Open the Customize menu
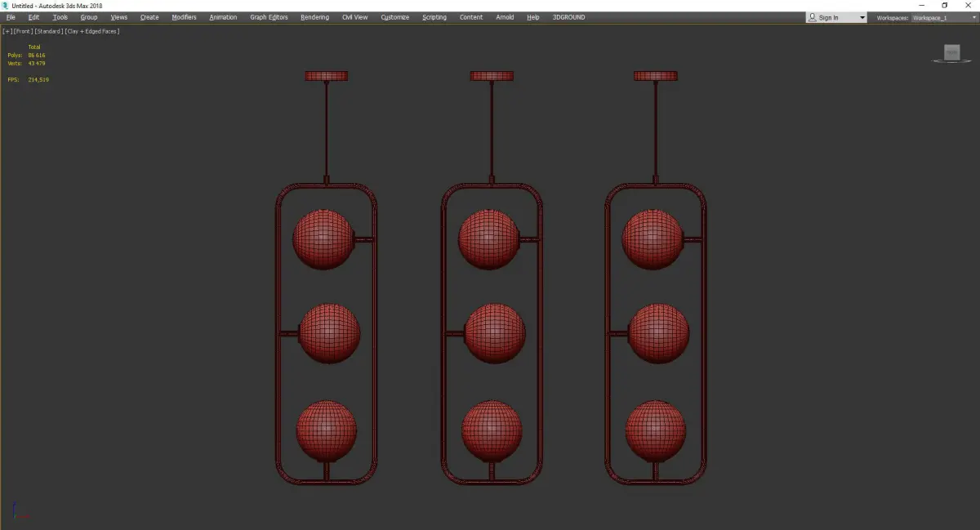Screen dimensions: 980x530 [x=395, y=17]
